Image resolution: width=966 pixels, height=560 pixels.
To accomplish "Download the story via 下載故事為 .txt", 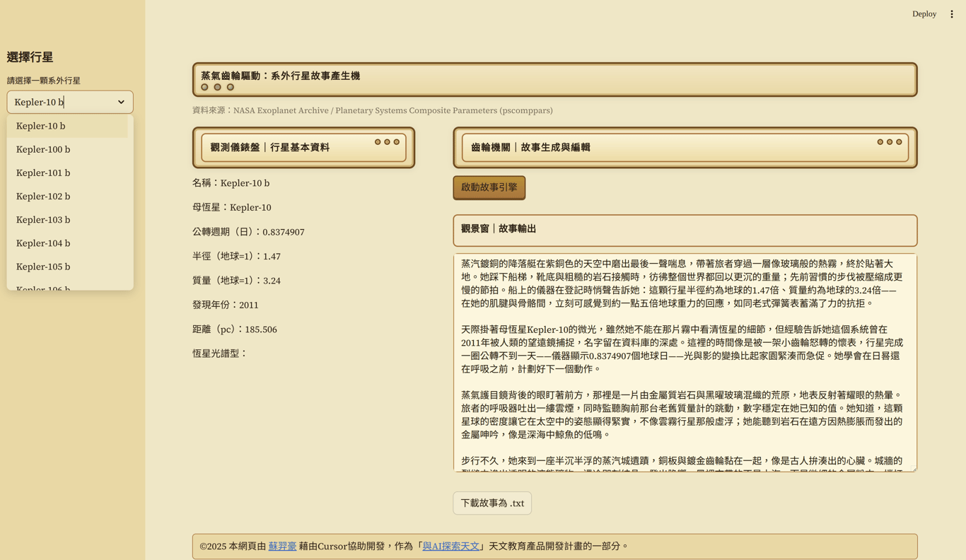I will (492, 503).
